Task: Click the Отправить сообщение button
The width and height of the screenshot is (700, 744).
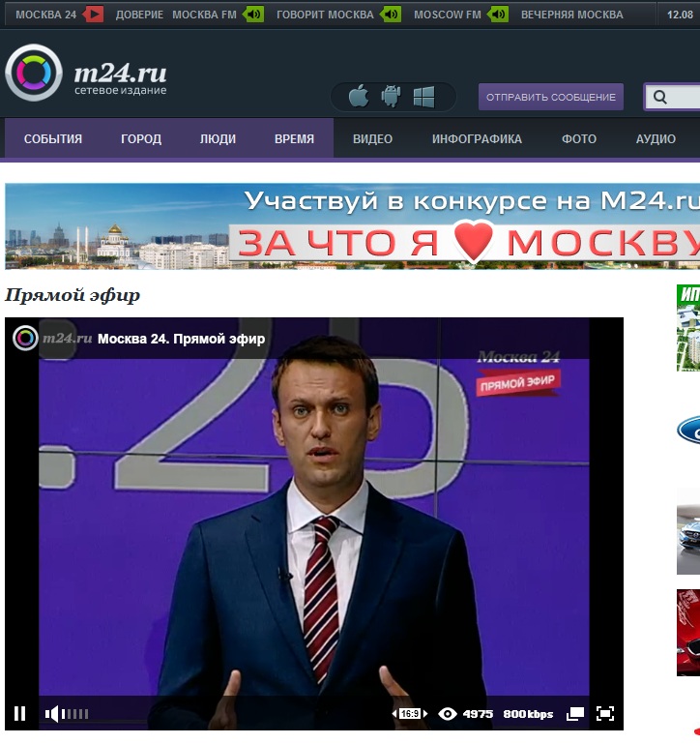Action: coord(550,97)
